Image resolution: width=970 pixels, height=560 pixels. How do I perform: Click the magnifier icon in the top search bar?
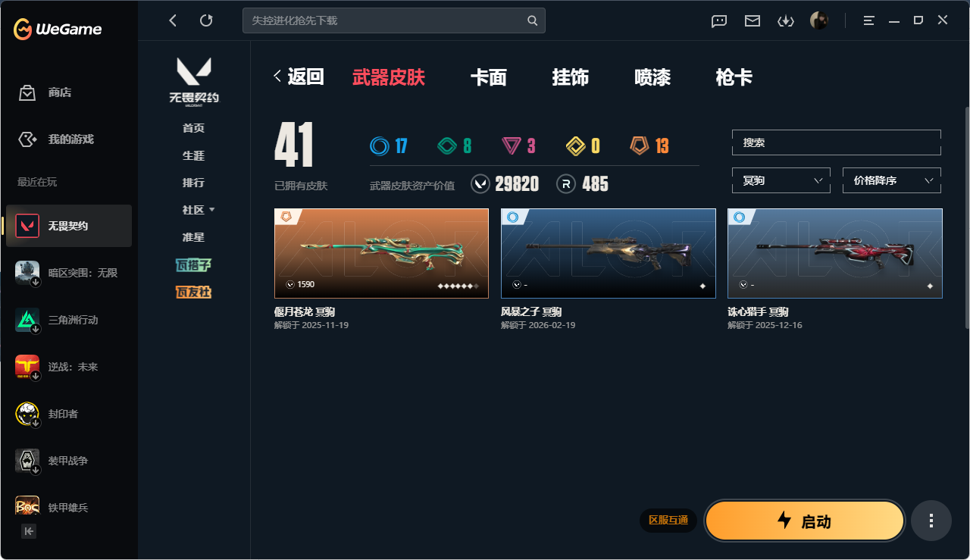[533, 20]
